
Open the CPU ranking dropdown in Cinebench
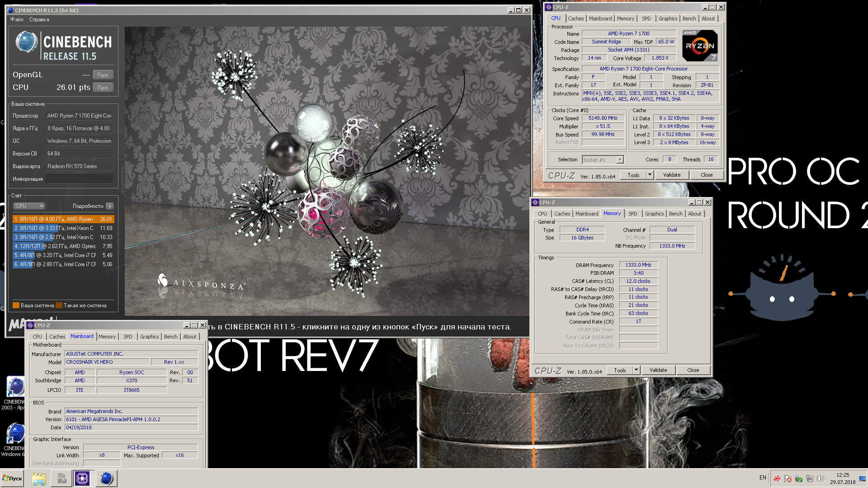29,206
